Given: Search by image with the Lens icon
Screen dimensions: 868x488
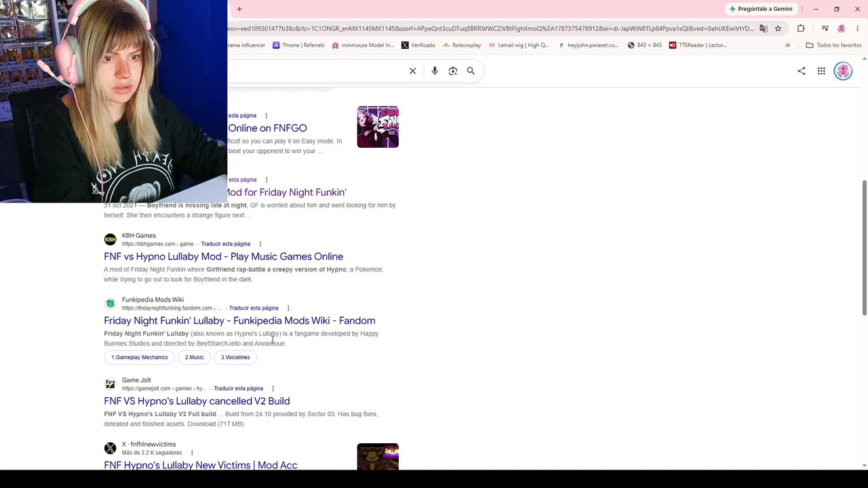Looking at the screenshot, I should coord(453,71).
